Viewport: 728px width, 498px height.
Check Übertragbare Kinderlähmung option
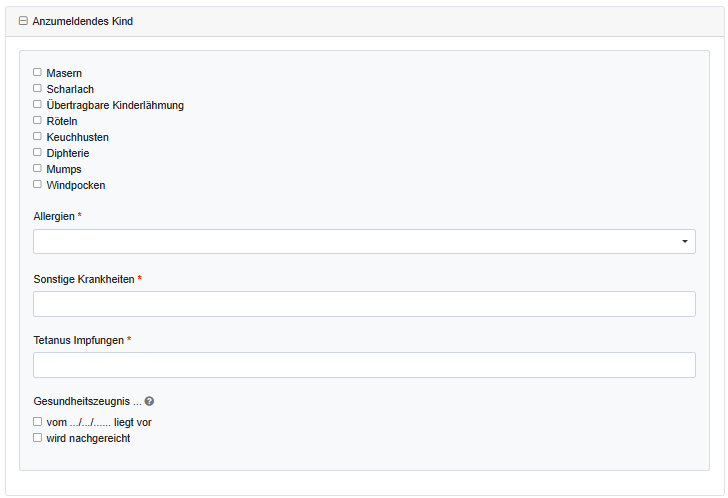pos(37,104)
